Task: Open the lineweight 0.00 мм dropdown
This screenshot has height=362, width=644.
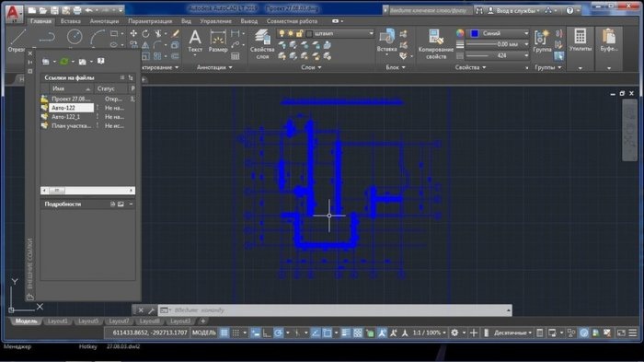Action: [526, 44]
